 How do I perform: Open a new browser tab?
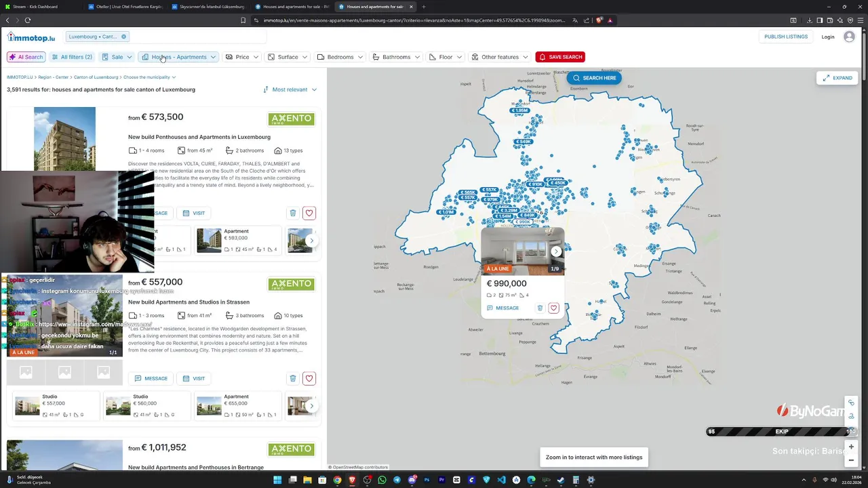pyautogui.click(x=424, y=7)
